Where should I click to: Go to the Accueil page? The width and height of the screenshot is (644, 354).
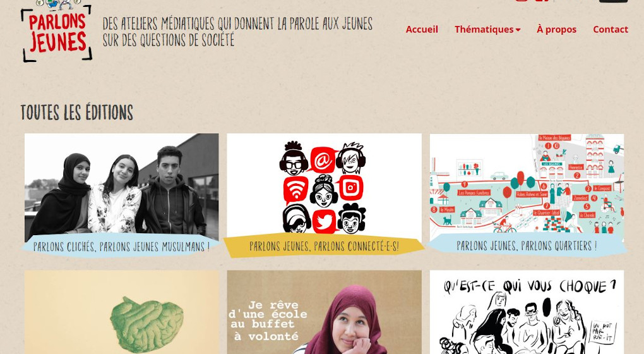click(x=422, y=29)
